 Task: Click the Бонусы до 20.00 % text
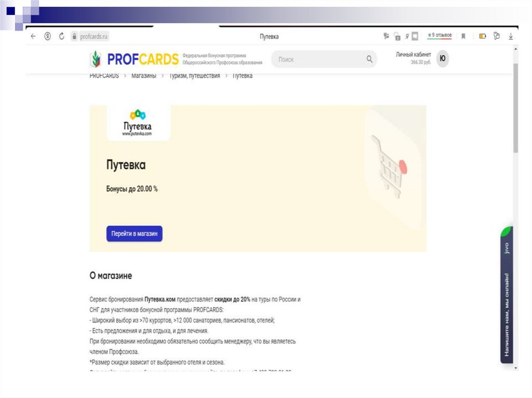(x=131, y=189)
